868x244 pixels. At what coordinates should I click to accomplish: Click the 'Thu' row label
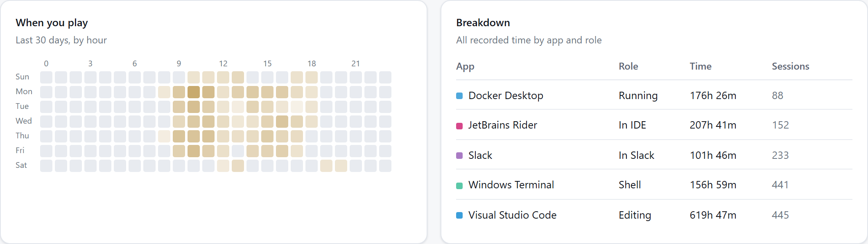(x=22, y=136)
